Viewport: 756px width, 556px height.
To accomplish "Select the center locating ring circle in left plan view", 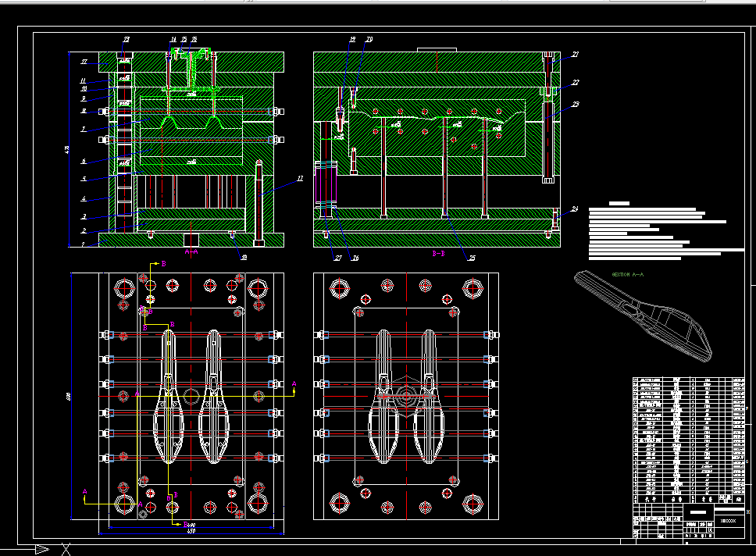I will tap(191, 397).
